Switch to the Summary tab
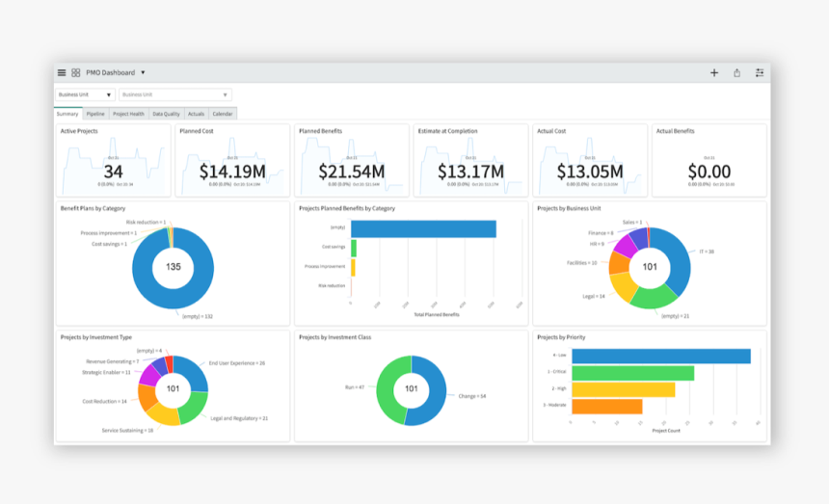Screen dimensions: 829x504 tap(67, 114)
